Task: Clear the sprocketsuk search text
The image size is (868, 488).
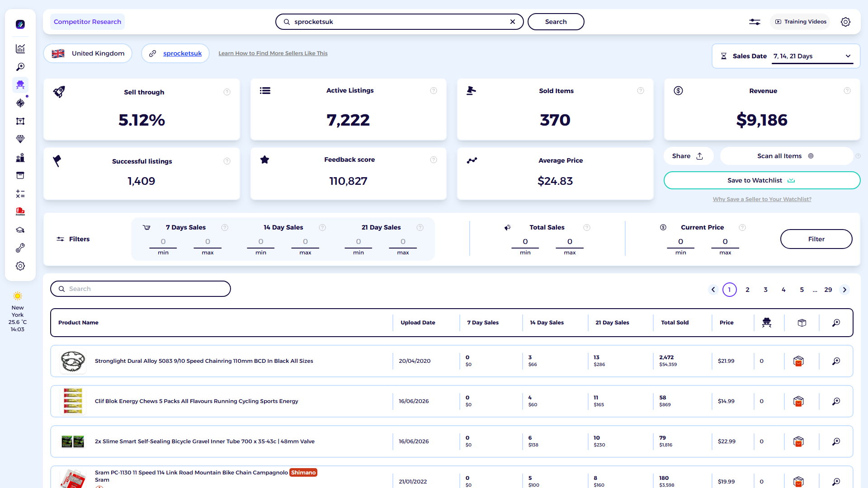Action: (x=513, y=22)
